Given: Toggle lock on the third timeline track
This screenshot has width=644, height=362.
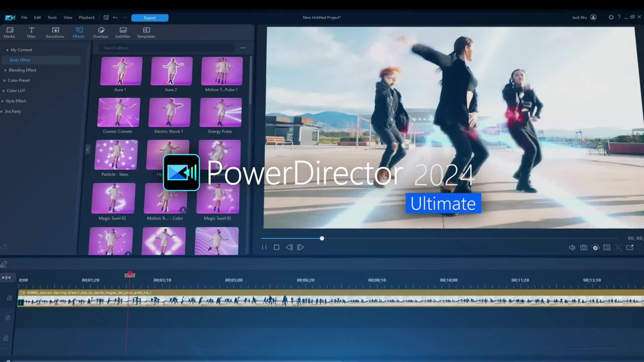Looking at the screenshot, I should coord(6,338).
